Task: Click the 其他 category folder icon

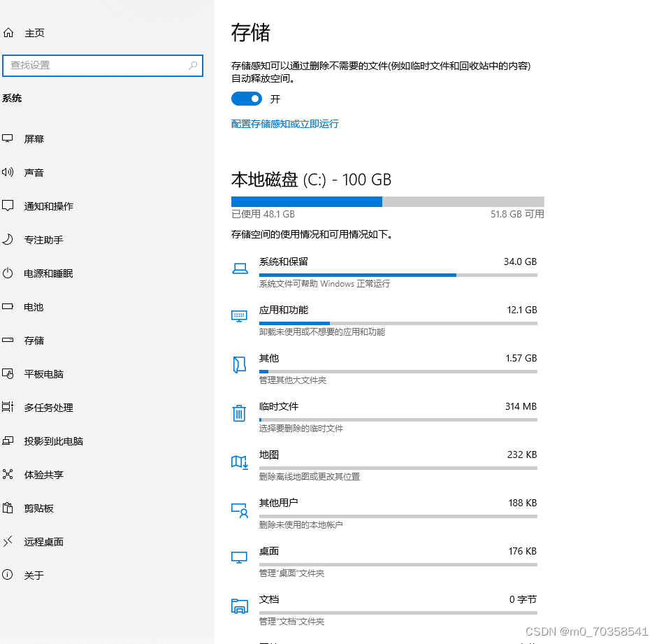Action: [x=239, y=364]
